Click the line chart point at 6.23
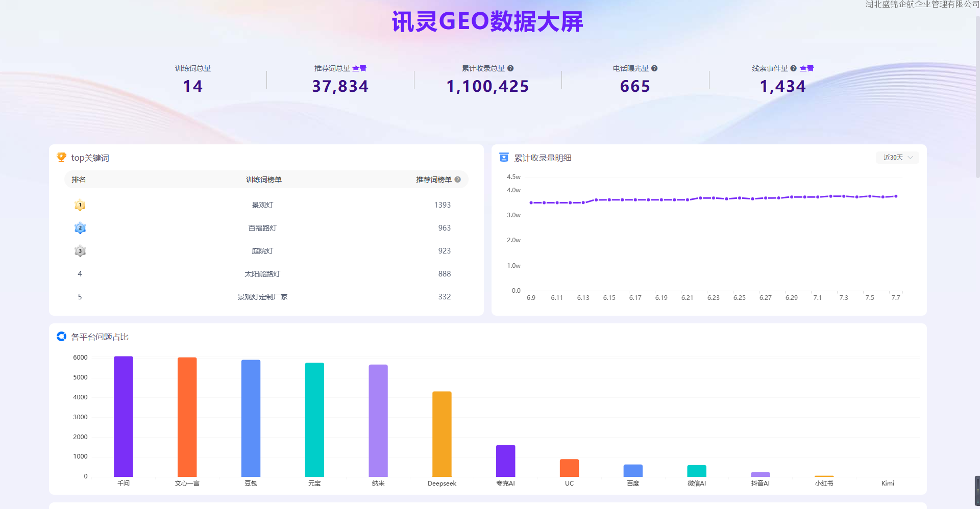Image resolution: width=980 pixels, height=509 pixels. pyautogui.click(x=714, y=198)
